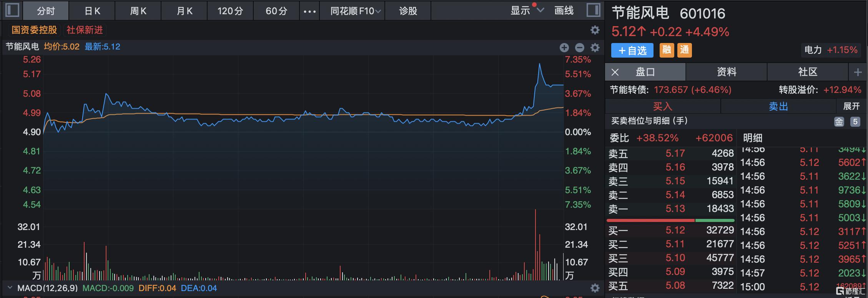Open 节能转债 convertible bond quote
The height and width of the screenshot is (298, 868).
(671, 90)
